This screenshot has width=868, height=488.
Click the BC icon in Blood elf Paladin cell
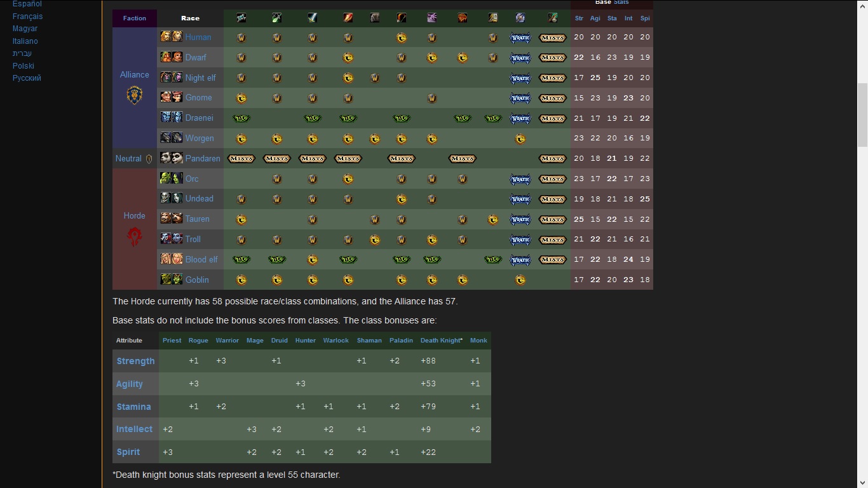click(x=493, y=259)
